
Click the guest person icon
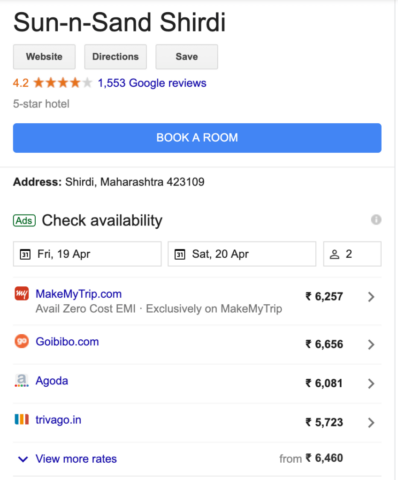click(334, 255)
